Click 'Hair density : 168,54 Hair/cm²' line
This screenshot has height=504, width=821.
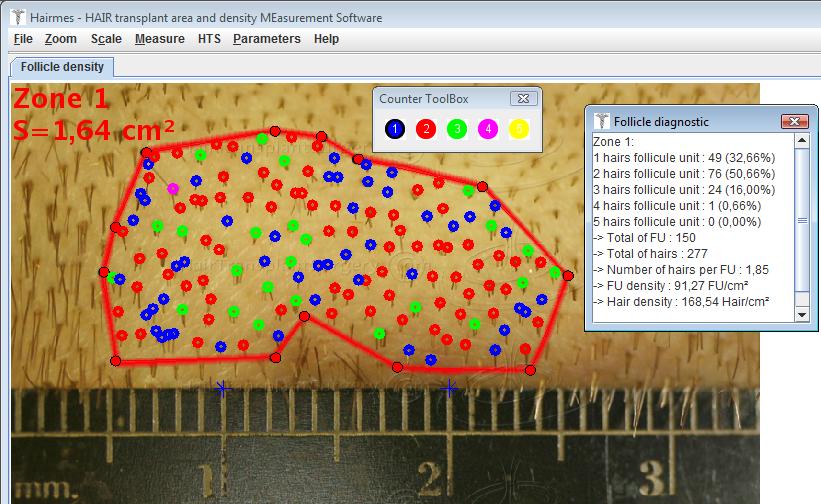tap(681, 301)
